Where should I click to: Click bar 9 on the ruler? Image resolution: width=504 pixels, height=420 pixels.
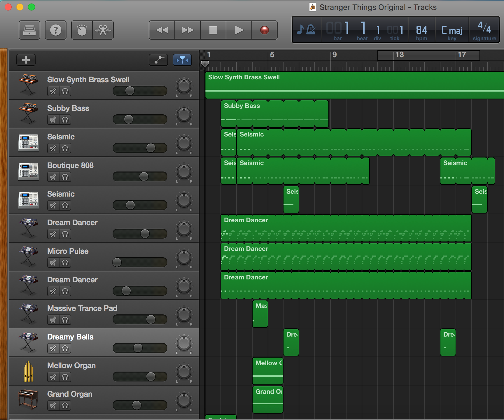(335, 55)
